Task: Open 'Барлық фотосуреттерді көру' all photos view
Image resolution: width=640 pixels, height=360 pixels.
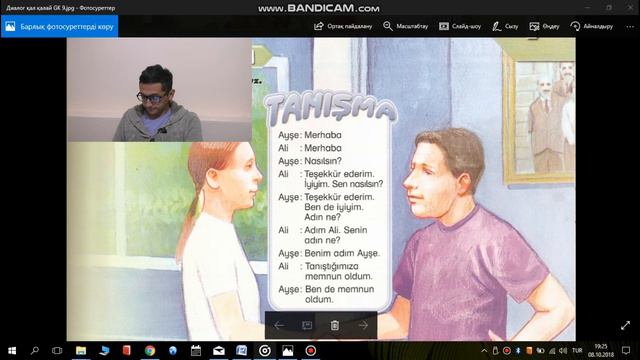Action: coord(60,27)
